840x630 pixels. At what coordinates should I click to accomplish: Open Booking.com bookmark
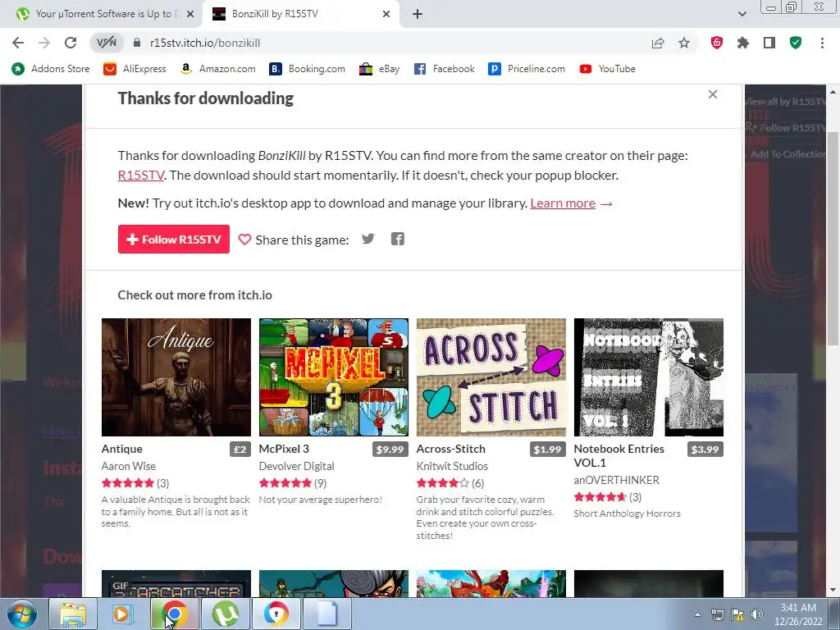click(308, 69)
